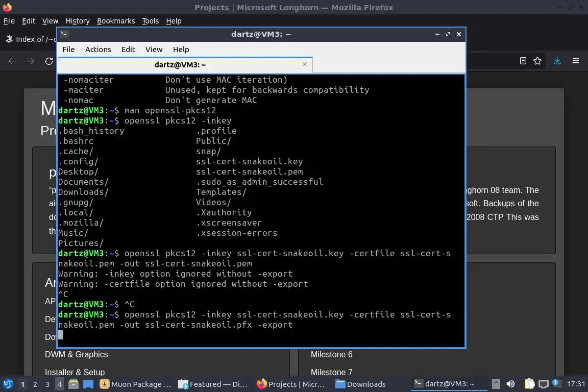Click 'man openssl-pkcs12' command text
This screenshot has height=392, width=588.
click(170, 111)
